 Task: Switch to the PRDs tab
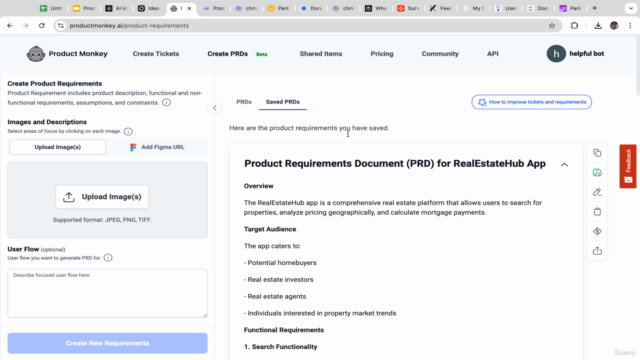tap(244, 102)
